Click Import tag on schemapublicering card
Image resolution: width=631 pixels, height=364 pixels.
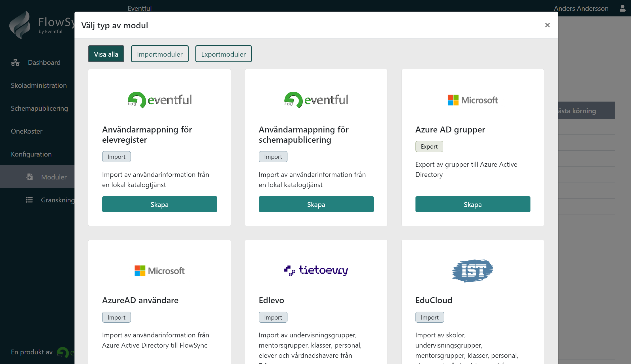tap(273, 157)
